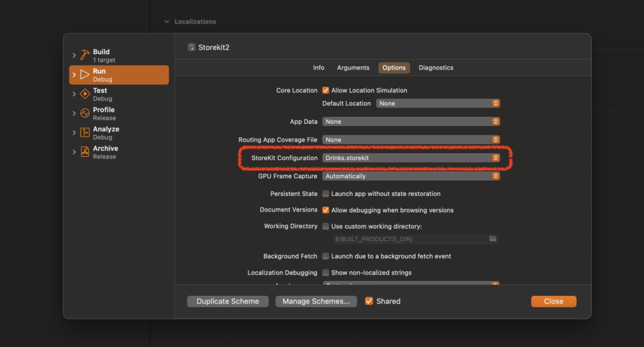Uncheck the Shared scheme checkbox
644x347 pixels.
369,301
